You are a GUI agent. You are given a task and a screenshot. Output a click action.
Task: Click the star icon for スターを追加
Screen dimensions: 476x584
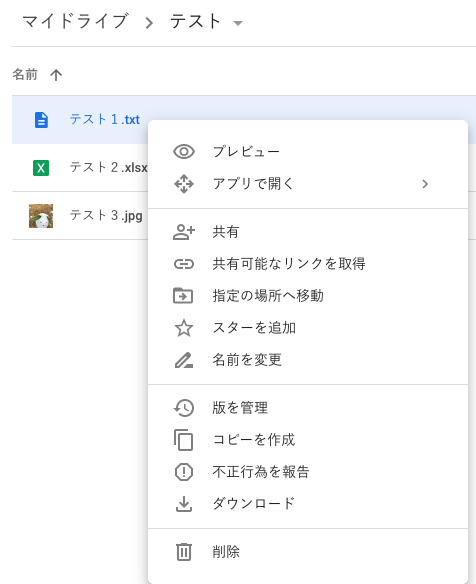184,328
